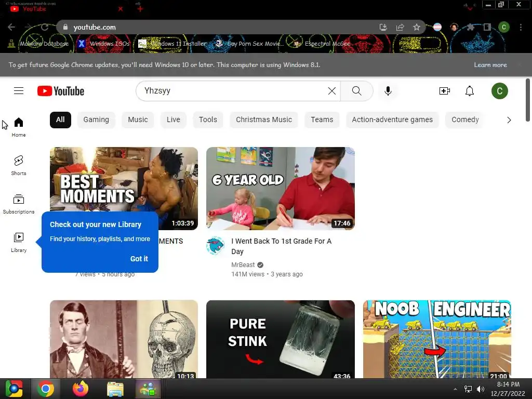Open the Extensions puzzle icon
Viewport: 532px width, 399px height.
(x=471, y=27)
